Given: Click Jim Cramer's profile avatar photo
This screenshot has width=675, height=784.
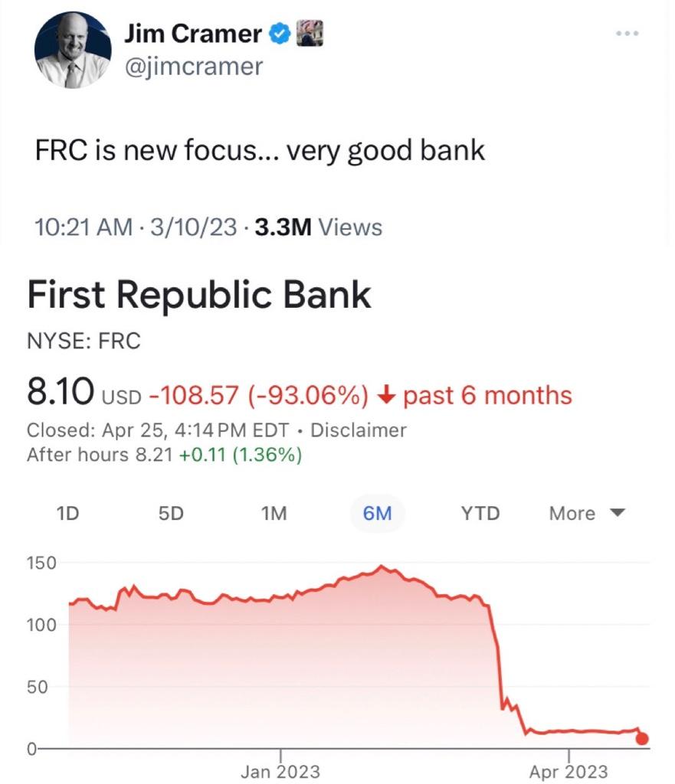Looking at the screenshot, I should pyautogui.click(x=73, y=50).
